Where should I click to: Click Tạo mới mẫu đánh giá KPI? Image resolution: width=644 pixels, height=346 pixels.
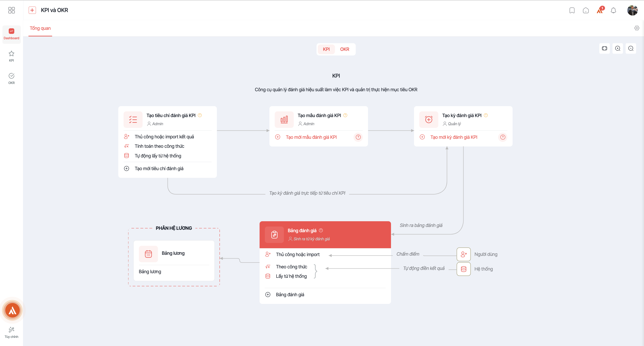point(311,137)
